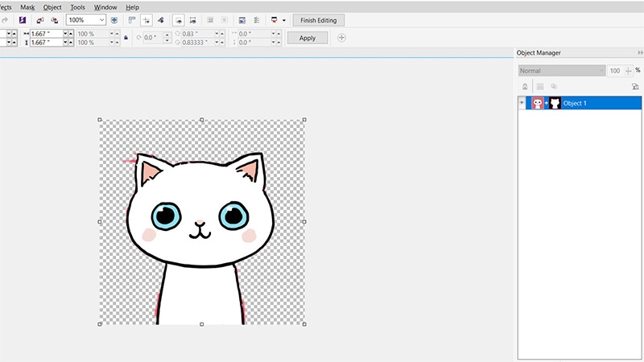
Task: Click the Export icon in the toolbar
Action: point(54,20)
